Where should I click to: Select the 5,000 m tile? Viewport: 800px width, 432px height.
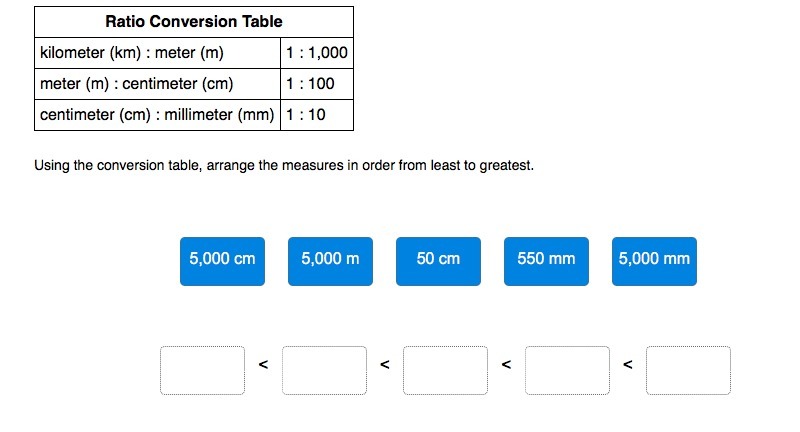coord(330,261)
